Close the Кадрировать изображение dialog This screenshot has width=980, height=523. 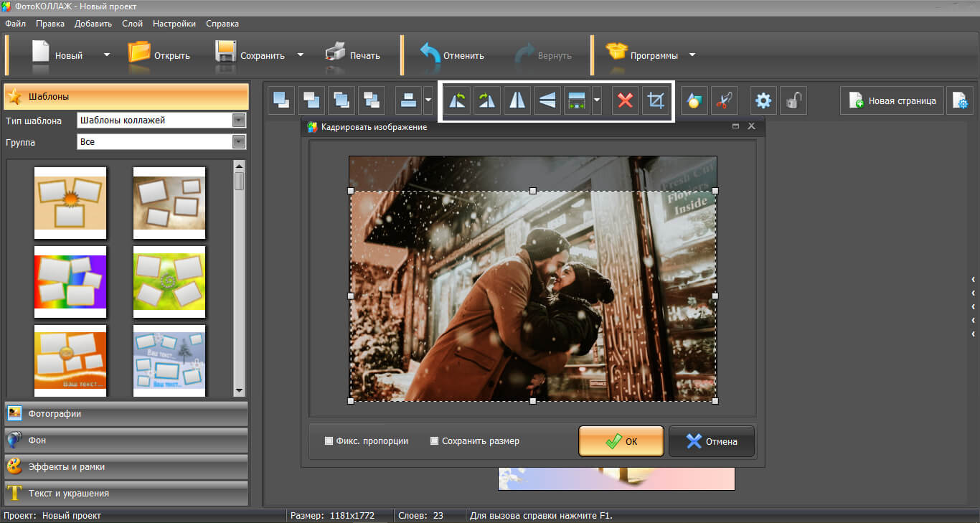tap(751, 126)
